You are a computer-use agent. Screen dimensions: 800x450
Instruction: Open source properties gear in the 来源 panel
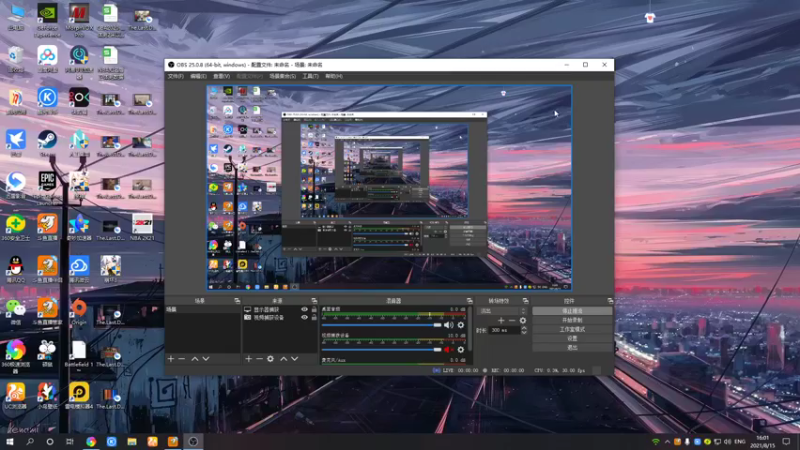coord(270,359)
